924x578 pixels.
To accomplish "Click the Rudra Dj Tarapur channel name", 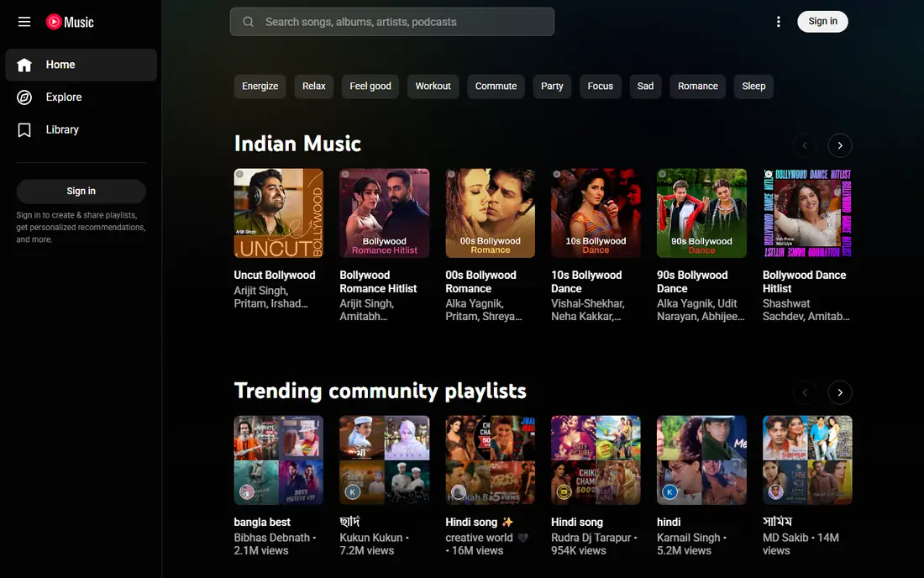I will (591, 538).
